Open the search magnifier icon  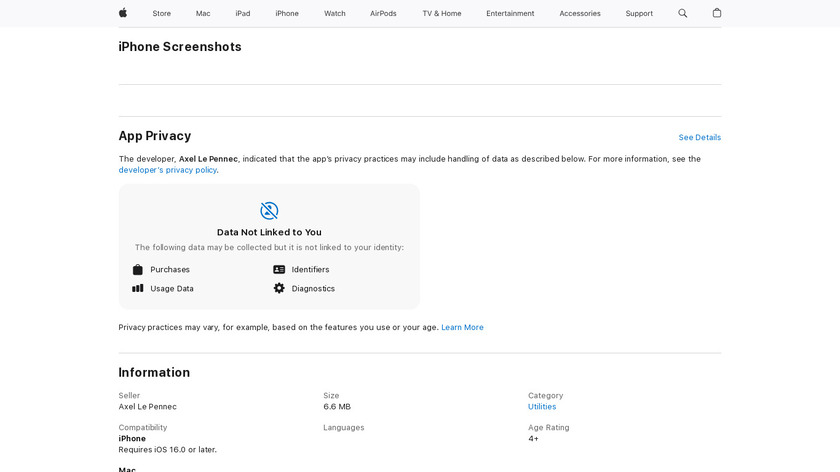point(683,13)
